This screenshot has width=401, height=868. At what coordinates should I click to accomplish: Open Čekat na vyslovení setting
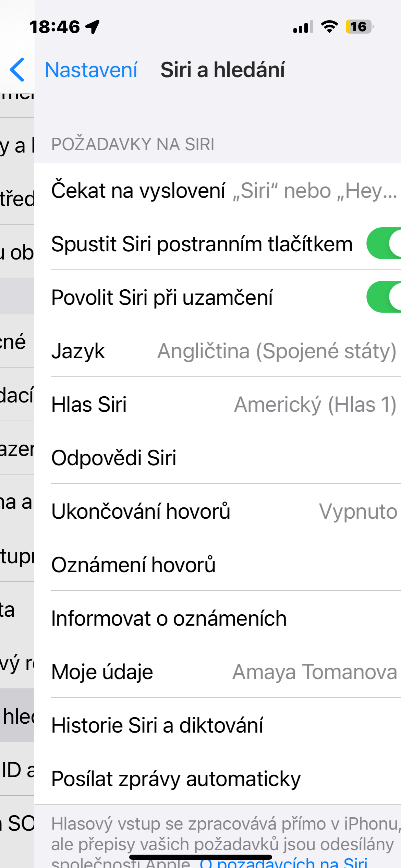pyautogui.click(x=224, y=190)
